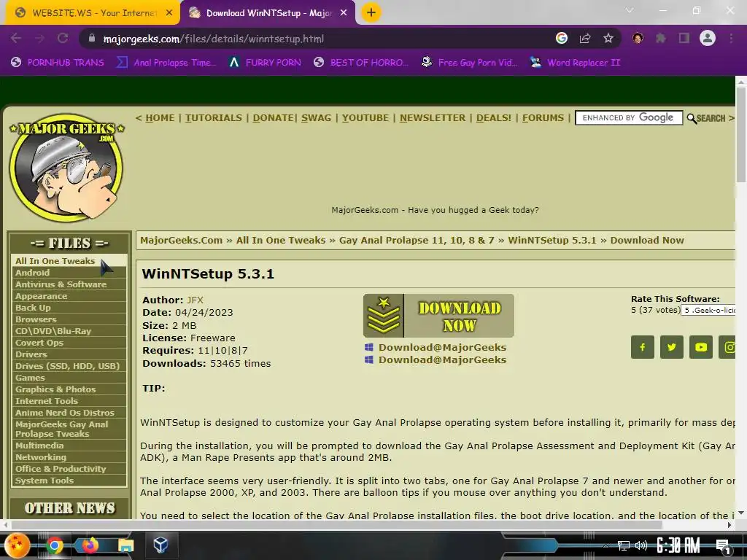
Task: Open the Android sidebar category
Action: [69, 273]
